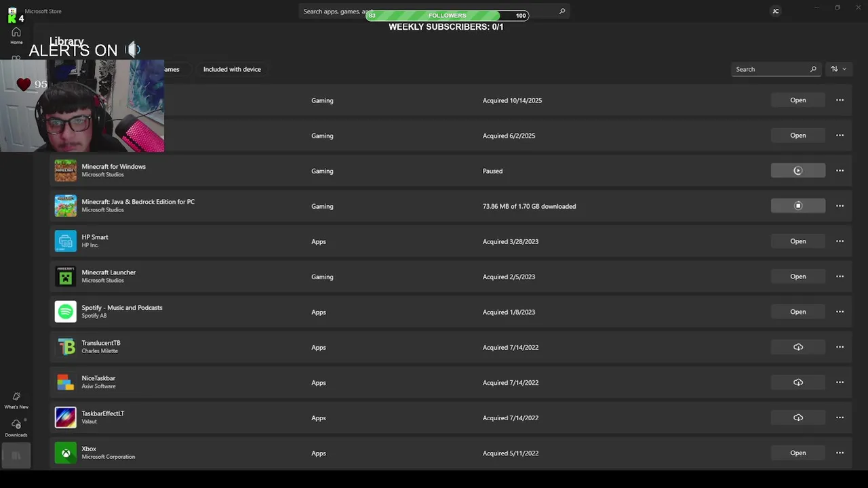Viewport: 868px width, 488px height.
Task: Open HP Smart
Action: pyautogui.click(x=798, y=241)
